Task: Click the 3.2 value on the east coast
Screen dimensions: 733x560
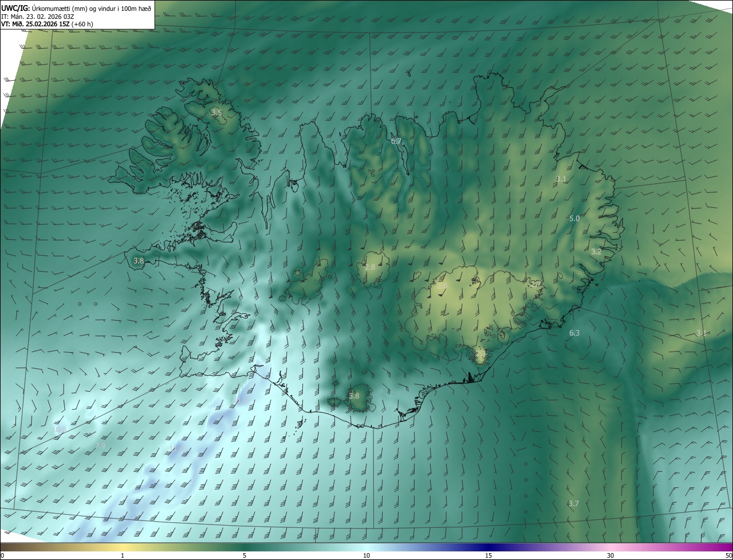Action: [596, 251]
